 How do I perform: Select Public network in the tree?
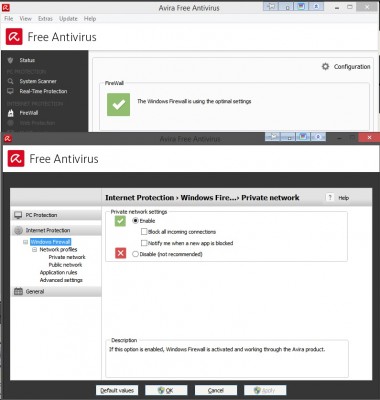coord(65,265)
